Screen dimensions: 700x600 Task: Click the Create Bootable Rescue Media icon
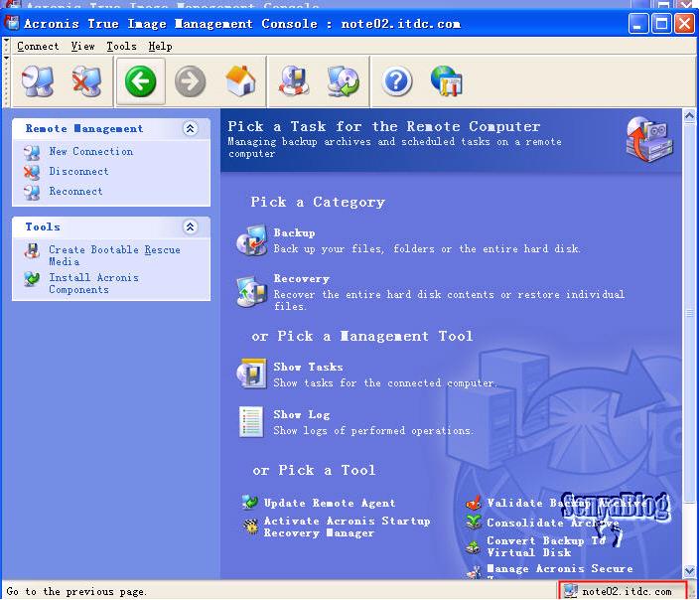coord(32,251)
